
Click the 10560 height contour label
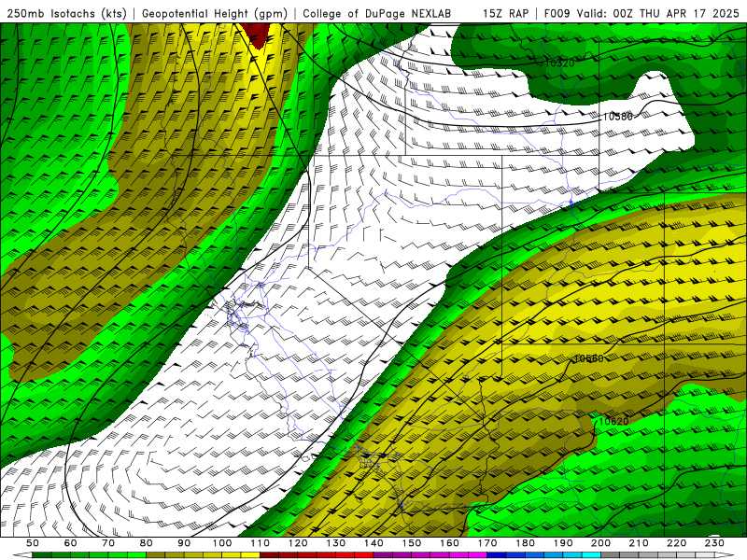[x=588, y=358]
